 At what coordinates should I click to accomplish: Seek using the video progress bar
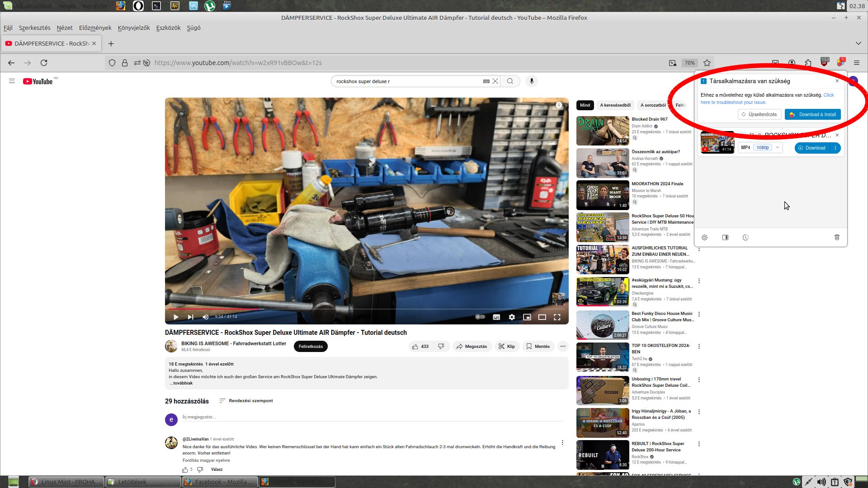pyautogui.click(x=367, y=309)
